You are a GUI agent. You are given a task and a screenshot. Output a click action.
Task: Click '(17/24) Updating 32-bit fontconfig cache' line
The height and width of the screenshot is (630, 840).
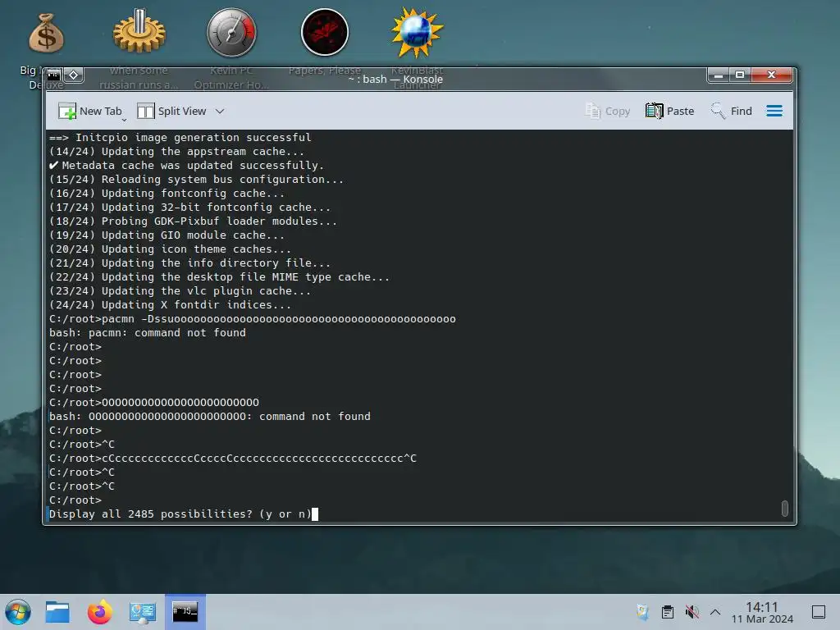tap(189, 208)
